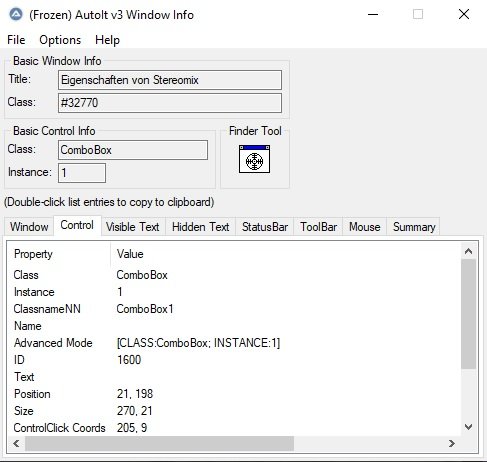Click the window Class field #32770
The width and height of the screenshot is (487, 462).
[170, 103]
